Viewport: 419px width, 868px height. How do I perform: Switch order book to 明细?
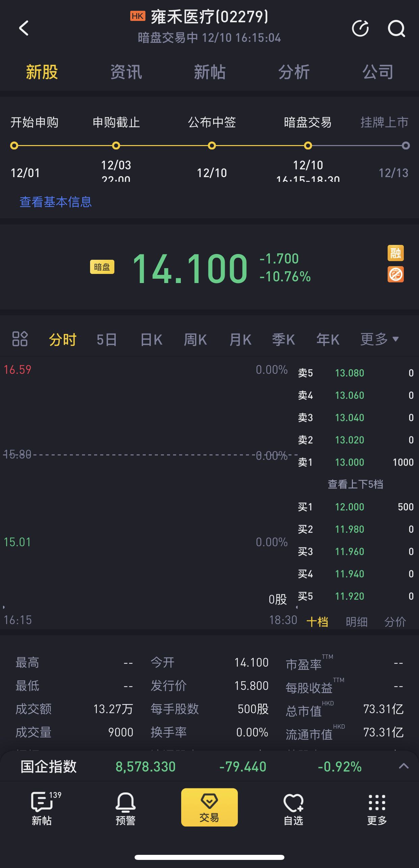click(357, 622)
